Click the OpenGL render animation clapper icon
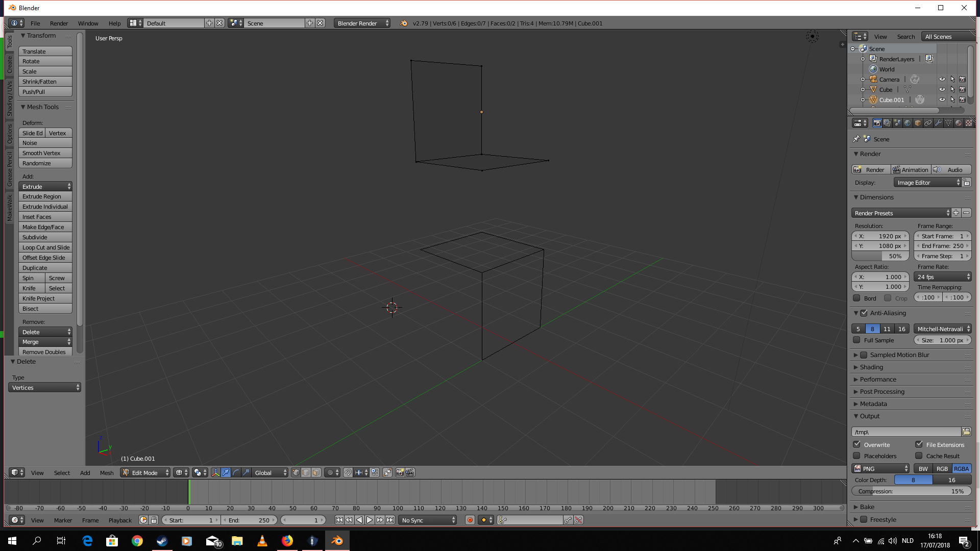980x551 pixels. coord(410,472)
